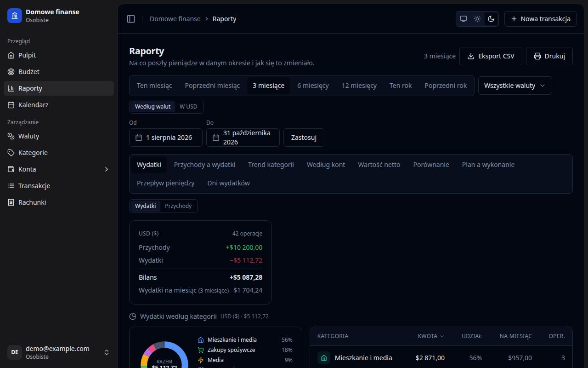Viewport: 588px width, 368px height.
Task: Open the Od date picker
Action: click(x=166, y=138)
